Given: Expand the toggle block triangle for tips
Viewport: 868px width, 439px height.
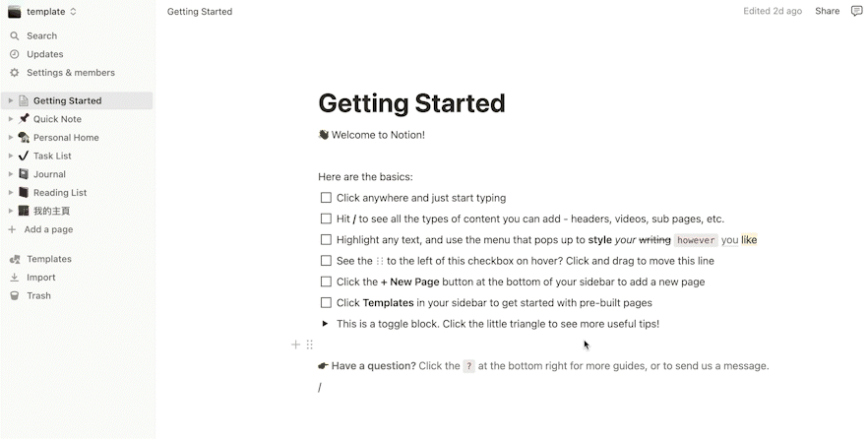Looking at the screenshot, I should pos(325,323).
